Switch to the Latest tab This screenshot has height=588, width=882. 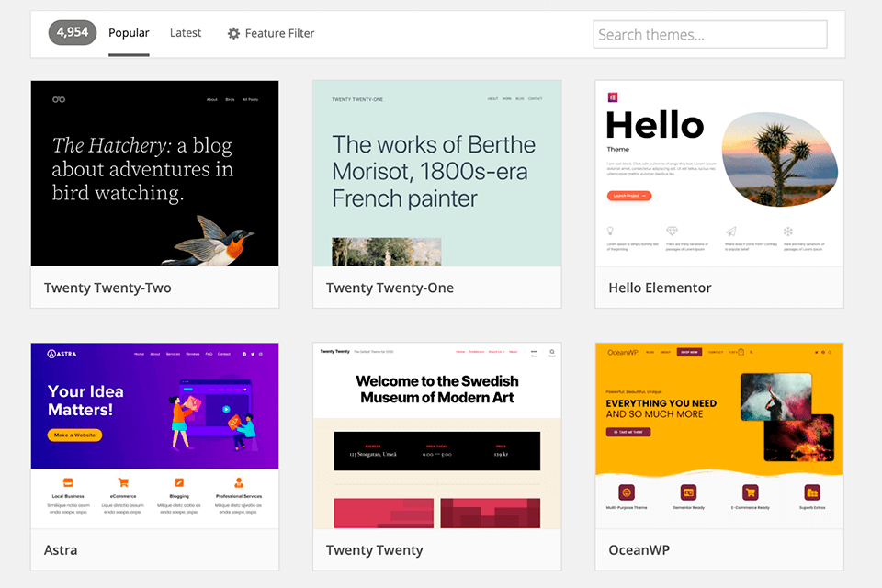186,33
